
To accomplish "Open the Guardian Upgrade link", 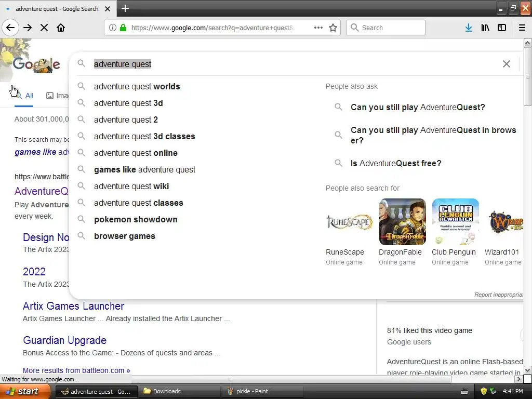I will tap(65, 340).
